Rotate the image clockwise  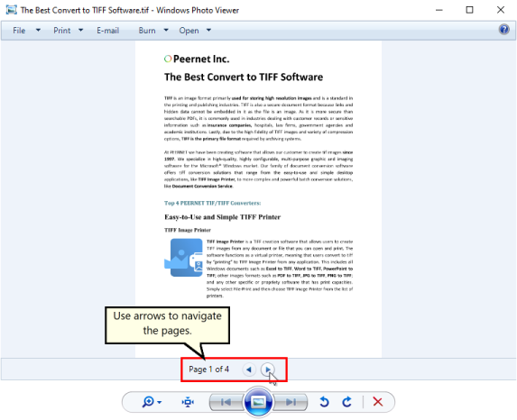tap(346, 402)
